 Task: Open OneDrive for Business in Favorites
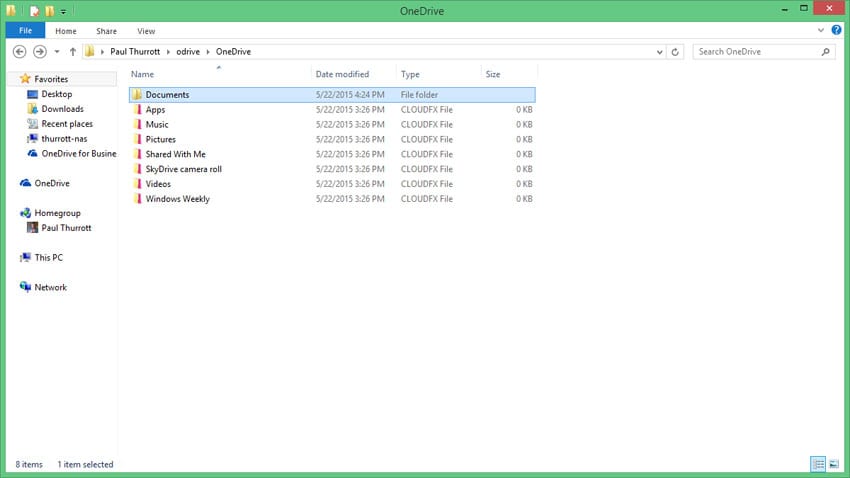click(x=79, y=154)
